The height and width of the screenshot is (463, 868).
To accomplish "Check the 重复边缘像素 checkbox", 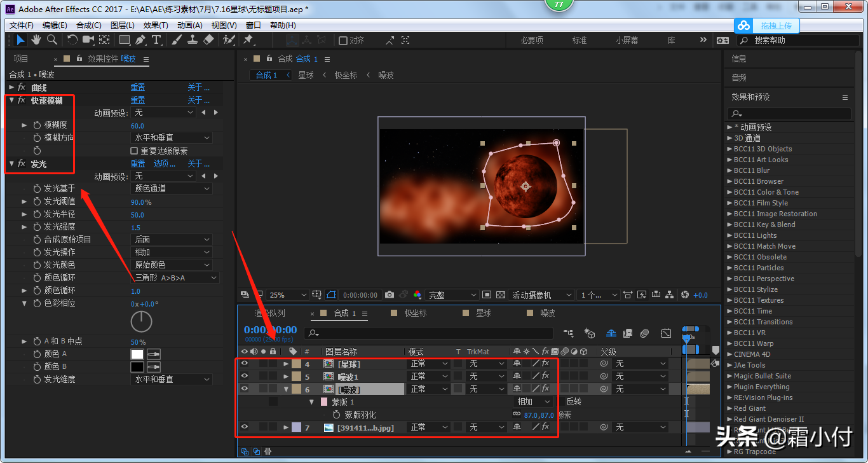I will [134, 151].
